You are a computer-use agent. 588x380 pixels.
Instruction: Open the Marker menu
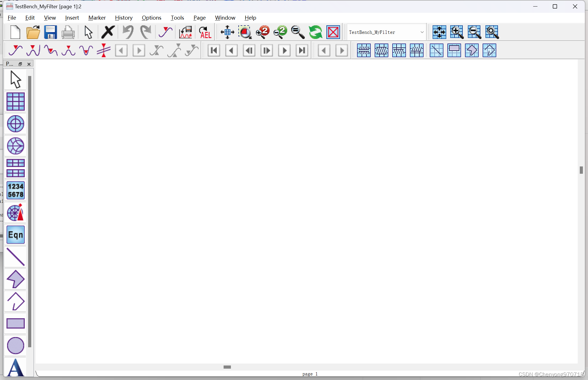tap(97, 18)
